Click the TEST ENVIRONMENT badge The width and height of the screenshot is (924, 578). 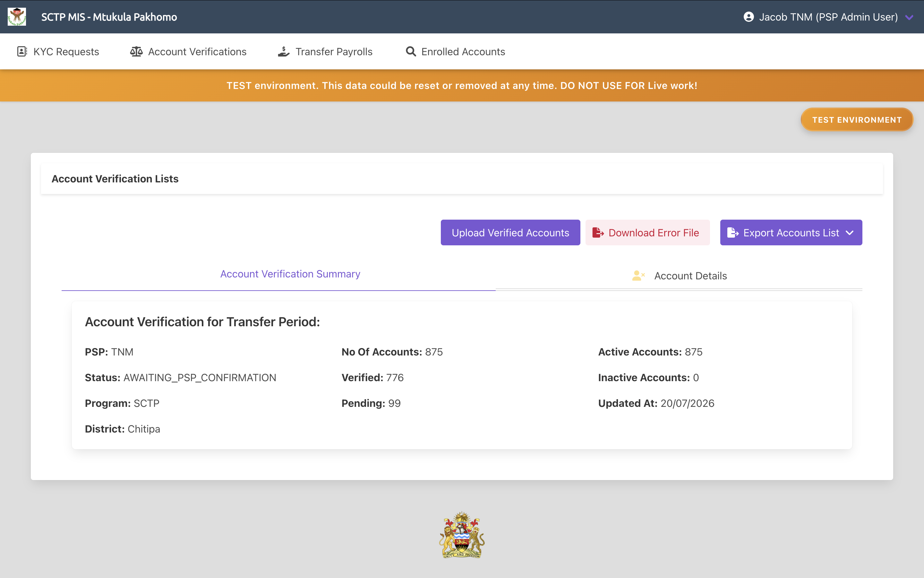(857, 120)
